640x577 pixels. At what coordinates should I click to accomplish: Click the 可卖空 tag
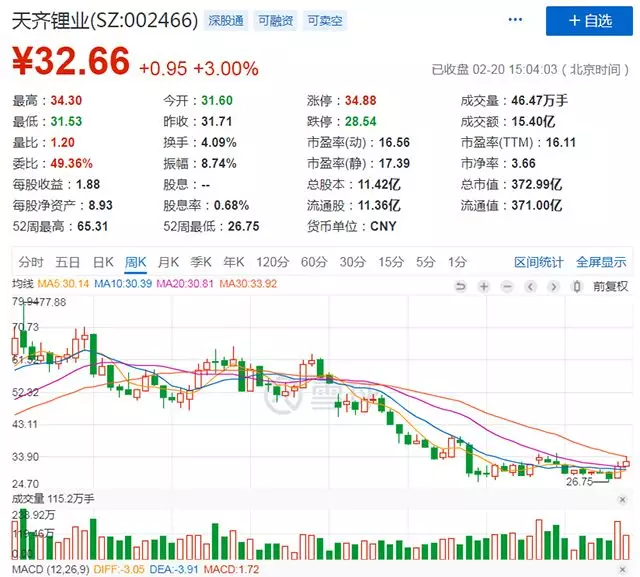tap(325, 20)
